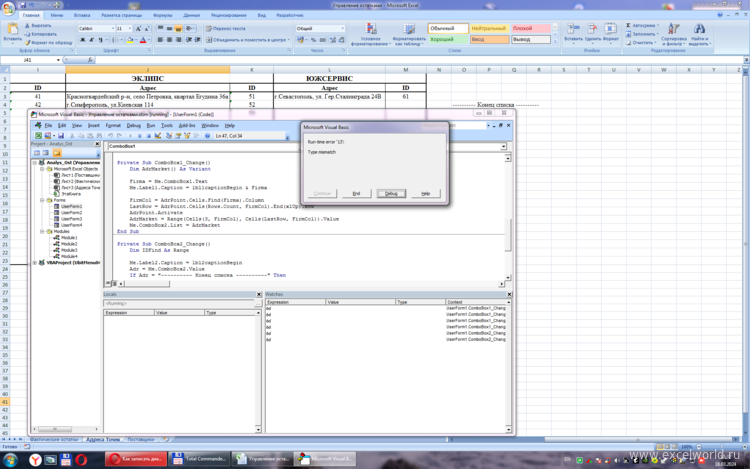Open the Windows Start orb
The width and height of the screenshot is (750, 469).
click(11, 459)
